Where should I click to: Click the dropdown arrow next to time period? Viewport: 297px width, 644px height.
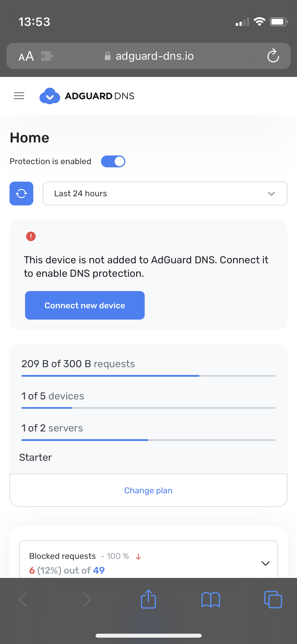[271, 194]
